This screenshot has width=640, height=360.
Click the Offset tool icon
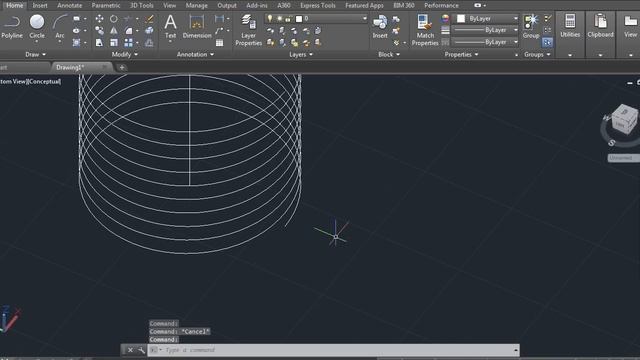149,42
